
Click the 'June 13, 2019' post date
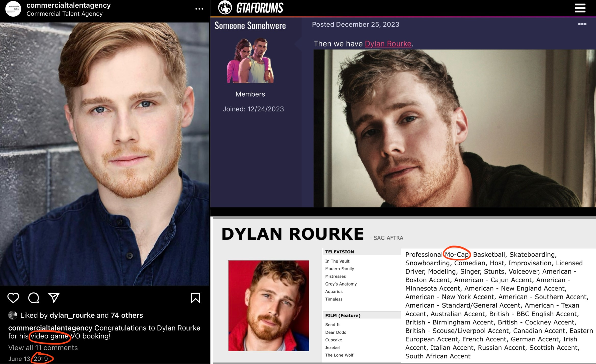28,359
